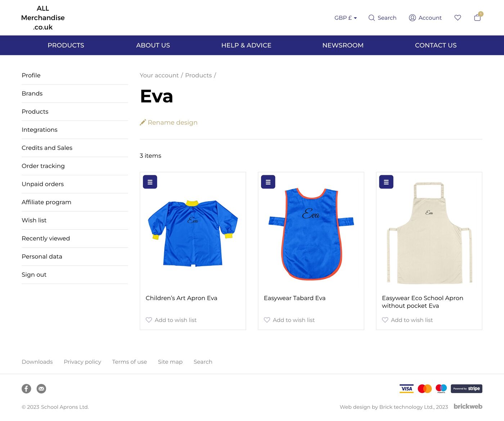
Task: Open the Account user icon
Action: [x=412, y=18]
